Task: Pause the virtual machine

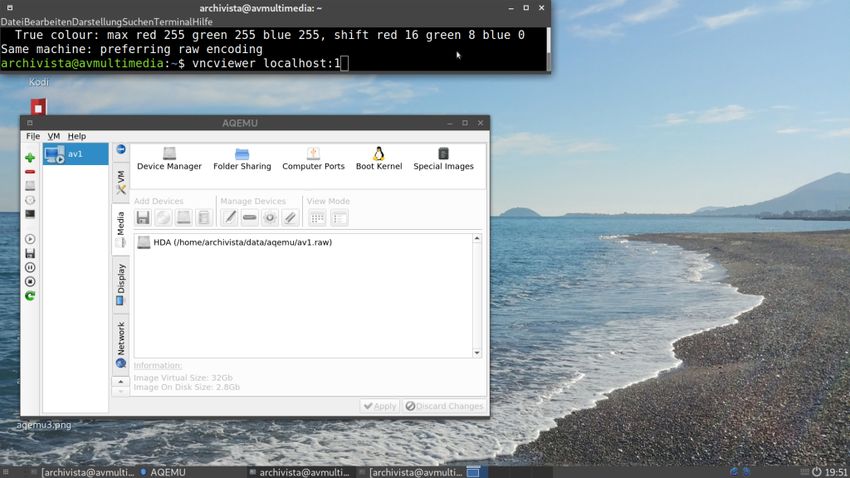Action: [30, 268]
